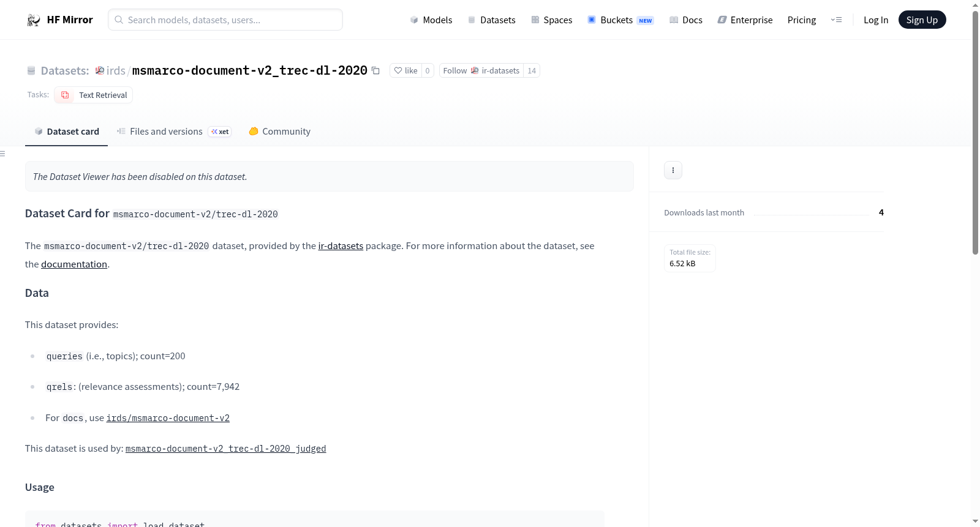Open msmarco-document-v2_trec-dl-2020_judged link

(225, 449)
